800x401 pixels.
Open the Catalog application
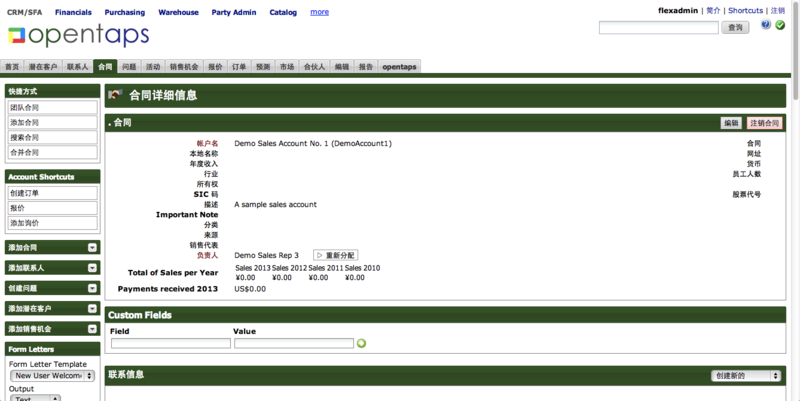point(283,12)
